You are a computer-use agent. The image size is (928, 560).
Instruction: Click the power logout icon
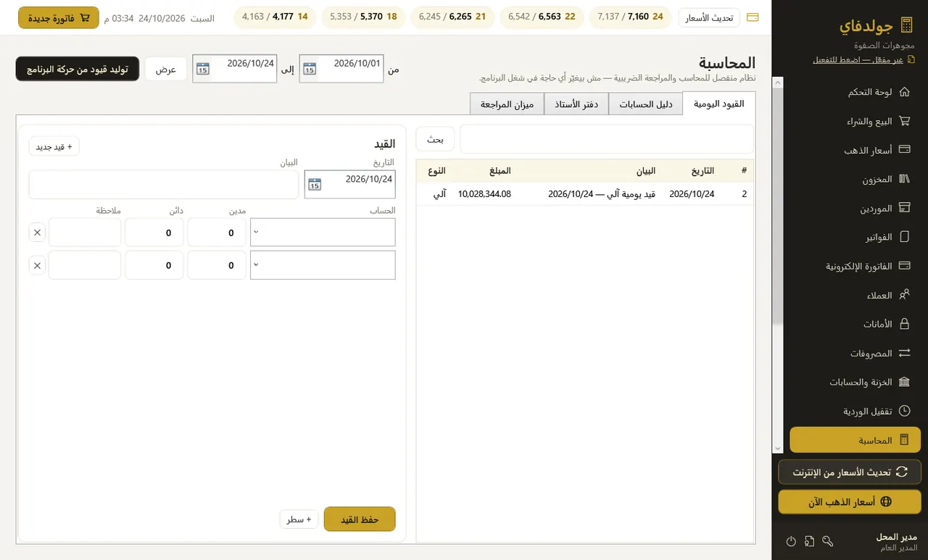point(791,541)
